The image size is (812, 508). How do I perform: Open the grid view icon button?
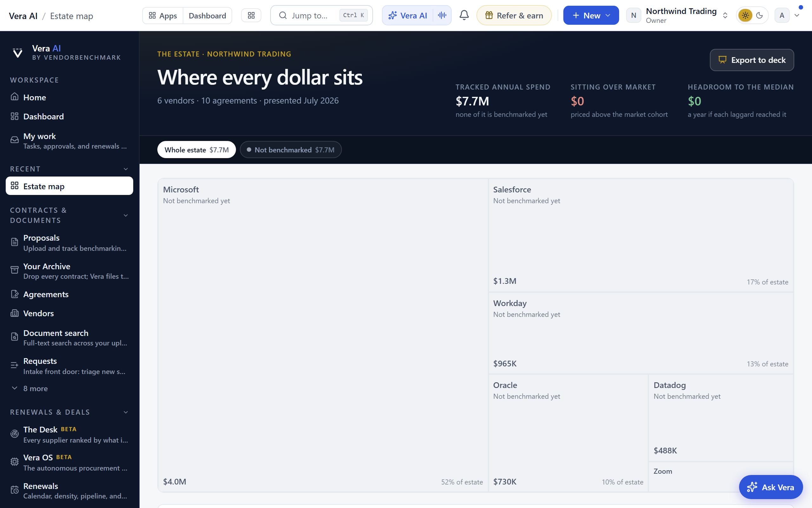(251, 15)
